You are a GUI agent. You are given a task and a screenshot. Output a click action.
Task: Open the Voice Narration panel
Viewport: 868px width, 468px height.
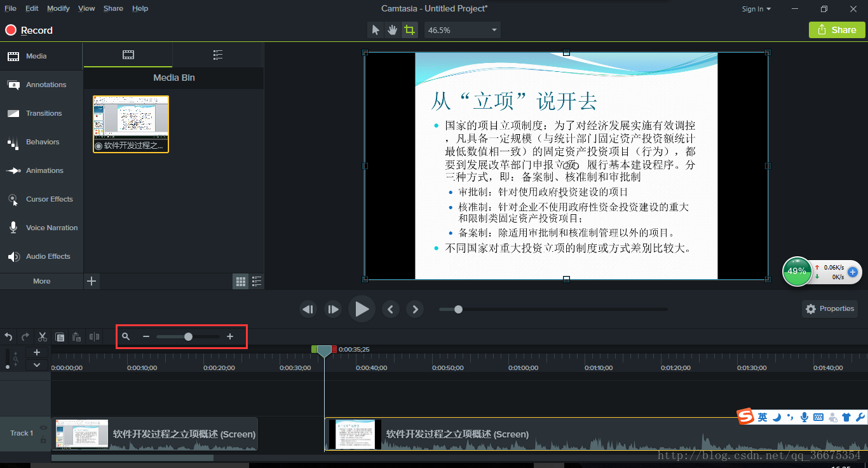(x=41, y=228)
